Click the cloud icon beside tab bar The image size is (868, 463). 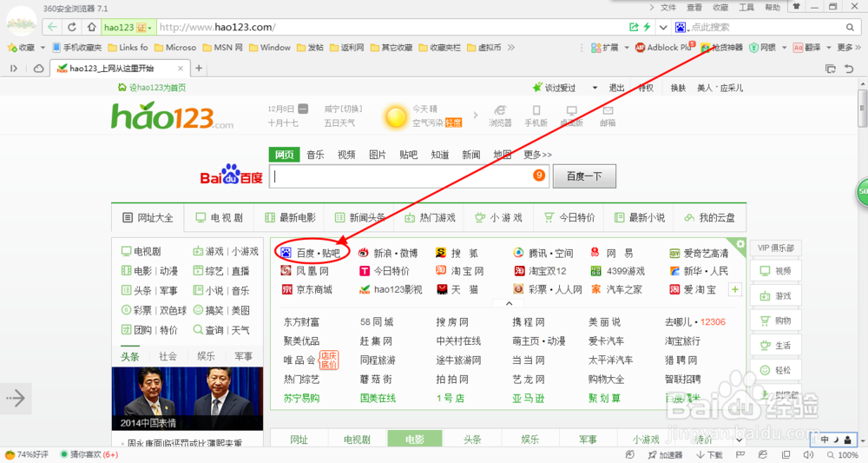point(39,68)
